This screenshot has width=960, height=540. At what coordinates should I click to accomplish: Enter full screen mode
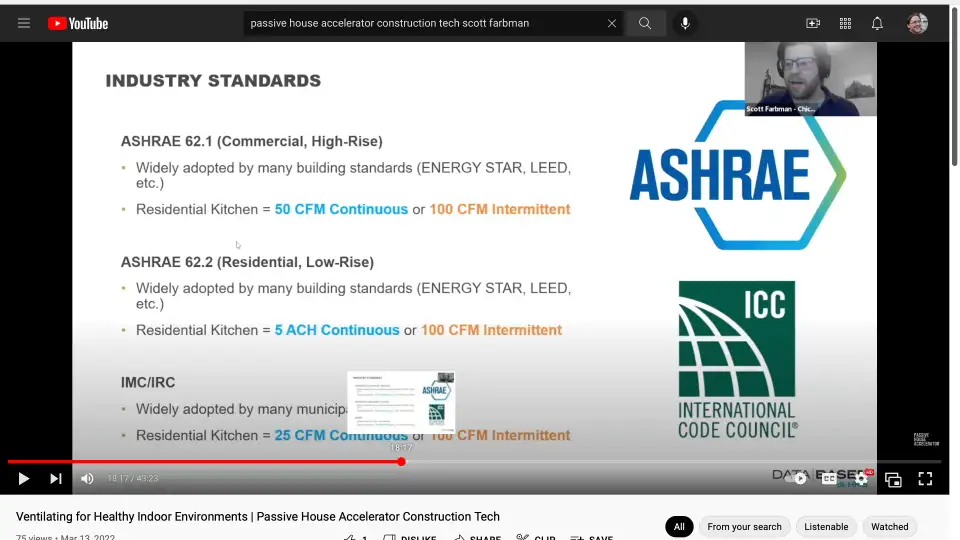[x=925, y=479]
